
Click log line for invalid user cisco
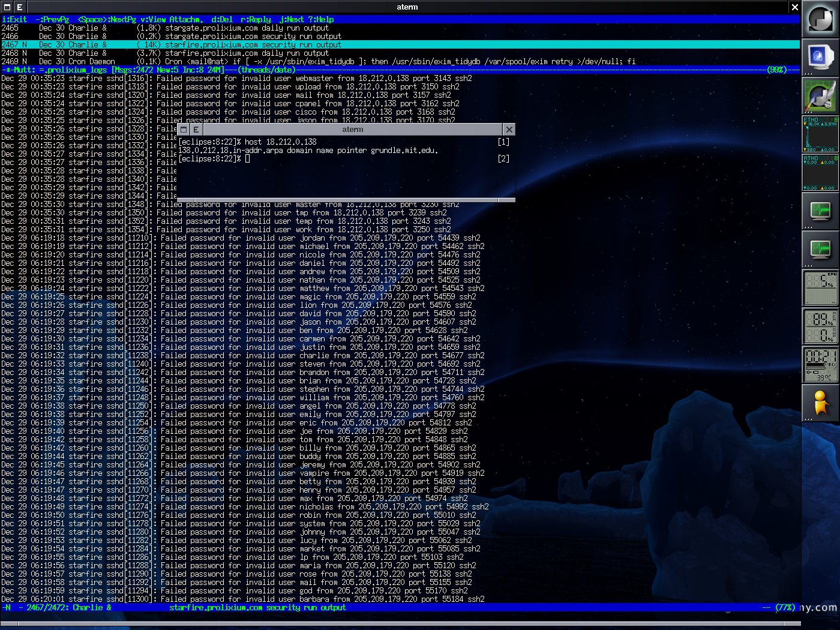[228, 112]
